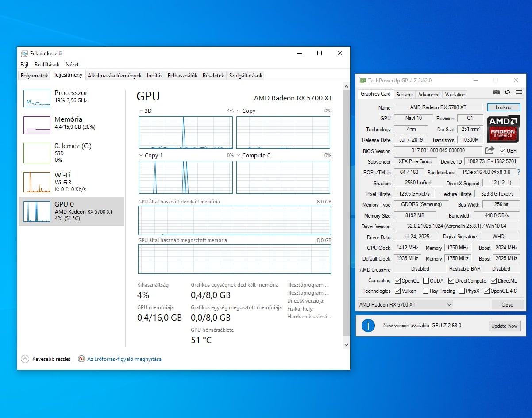Switch to GPU-Z Graphics Card tab

coord(376,94)
